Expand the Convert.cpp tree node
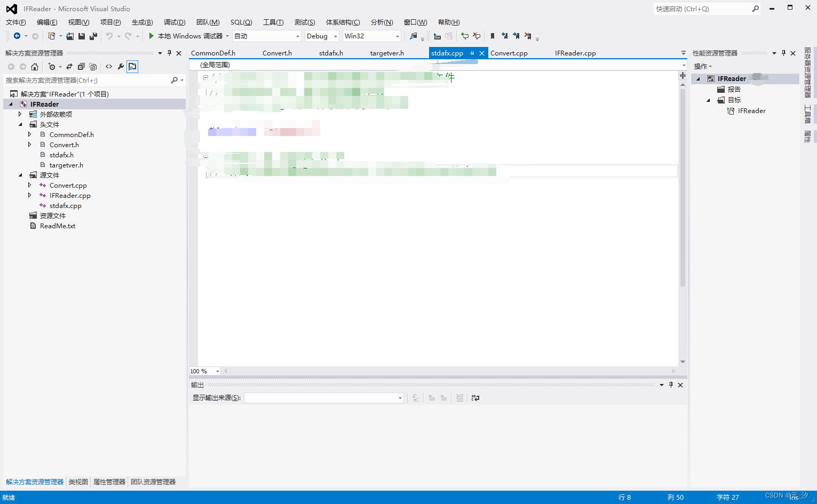 pyautogui.click(x=30, y=185)
